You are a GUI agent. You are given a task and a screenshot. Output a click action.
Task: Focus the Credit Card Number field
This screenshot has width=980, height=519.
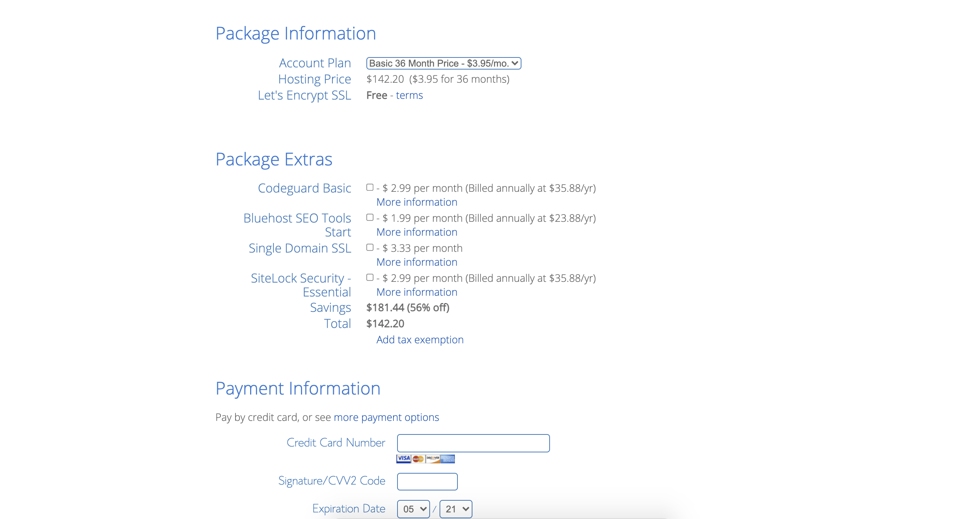coord(473,443)
